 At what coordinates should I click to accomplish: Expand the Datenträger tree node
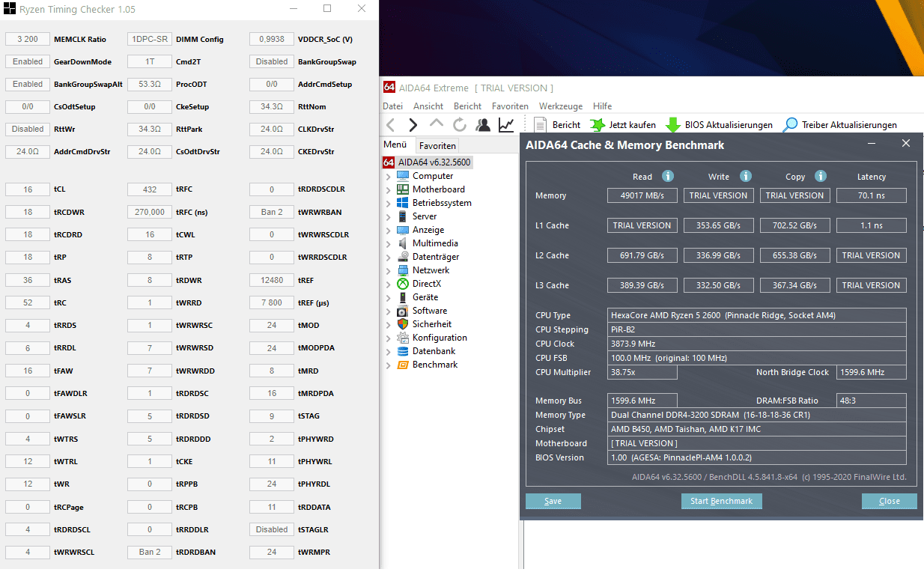pyautogui.click(x=388, y=258)
